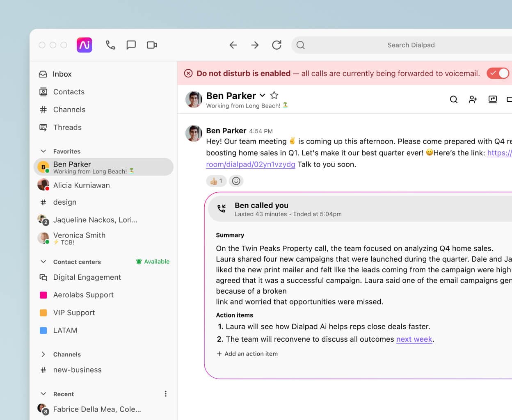The height and width of the screenshot is (420, 512).
Task: Toggle the Available contact center status
Action: (x=153, y=262)
